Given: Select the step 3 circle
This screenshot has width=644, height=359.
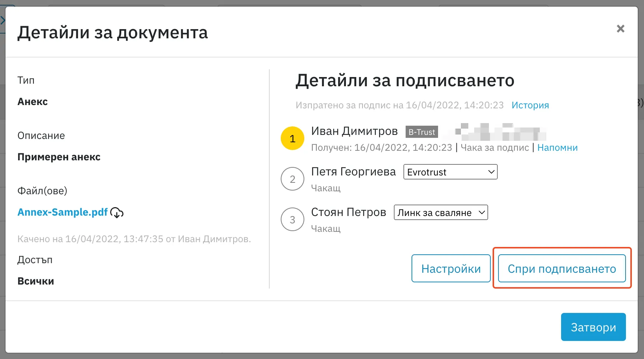Looking at the screenshot, I should (293, 220).
